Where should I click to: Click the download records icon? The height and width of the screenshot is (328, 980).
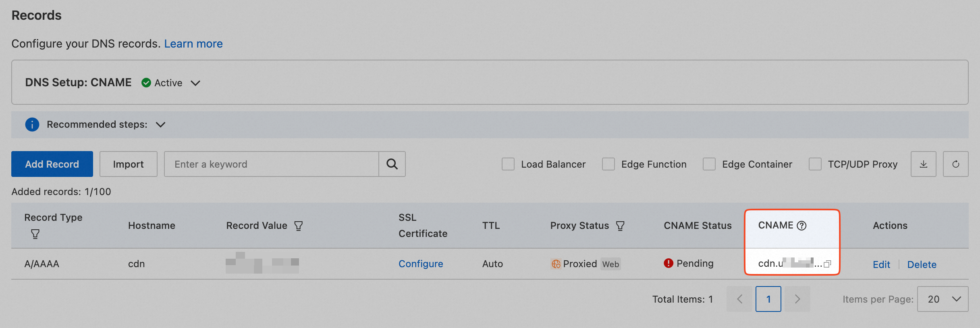(x=923, y=164)
